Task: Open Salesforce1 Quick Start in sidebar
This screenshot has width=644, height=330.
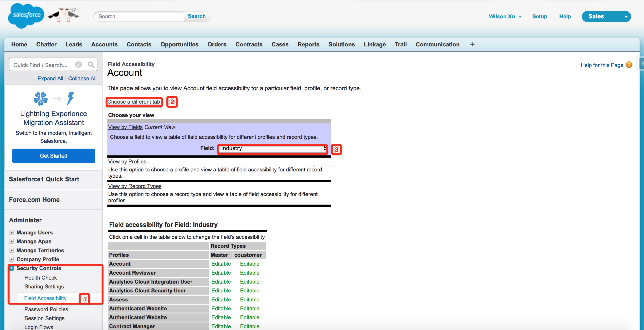Action: pos(44,179)
